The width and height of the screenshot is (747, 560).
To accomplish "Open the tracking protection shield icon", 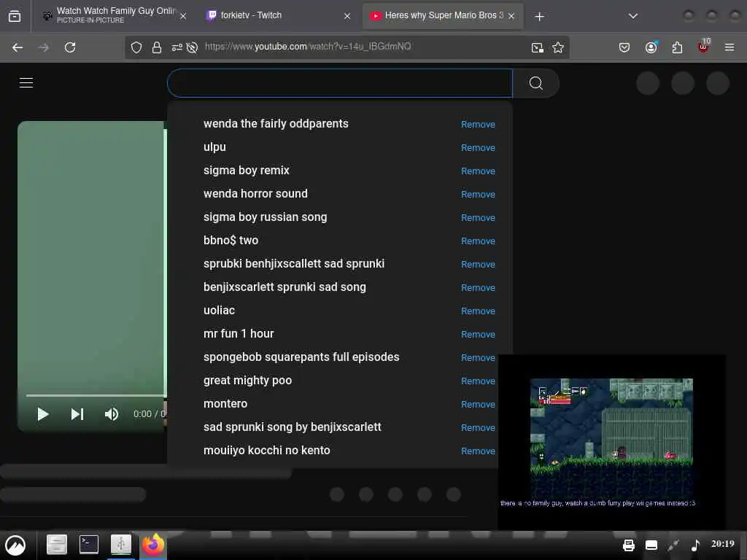I will click(136, 47).
